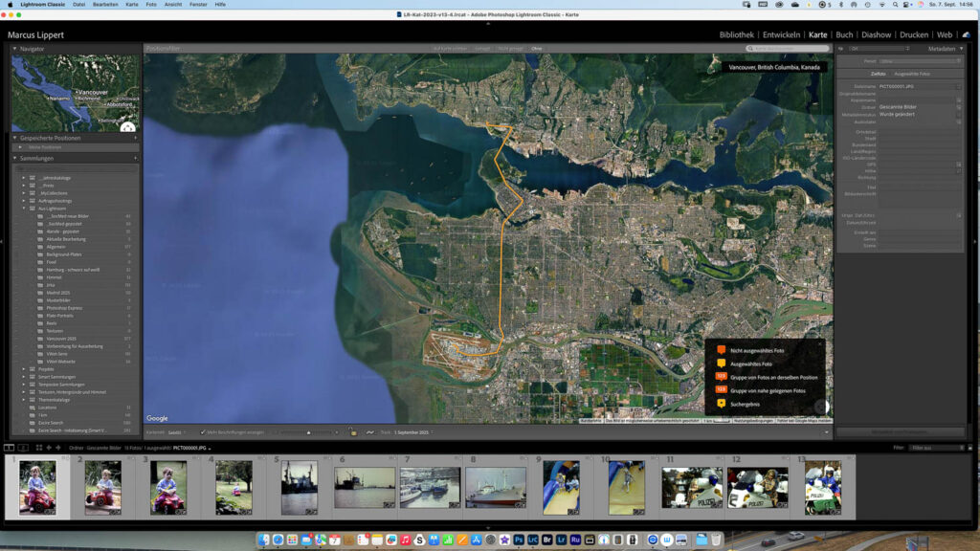Collapse the Sammlungen panel
Screen dimensions: 980x551
coord(15,159)
